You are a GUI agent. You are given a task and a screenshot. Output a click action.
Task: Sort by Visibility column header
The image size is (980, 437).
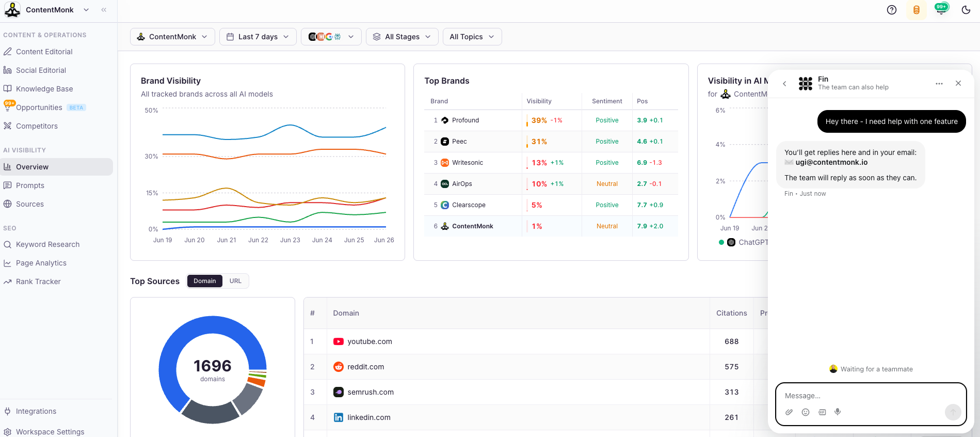coord(539,101)
